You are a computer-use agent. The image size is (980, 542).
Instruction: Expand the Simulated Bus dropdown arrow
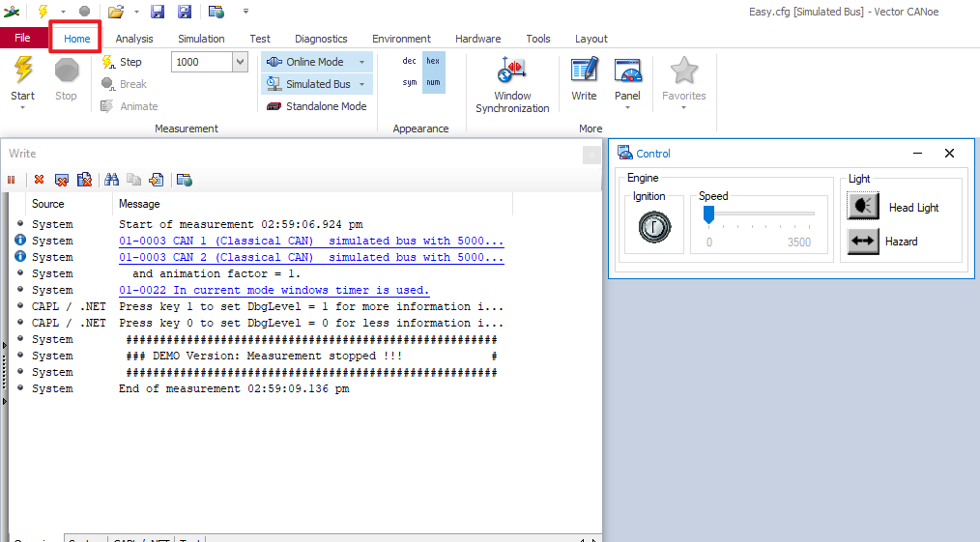[361, 84]
